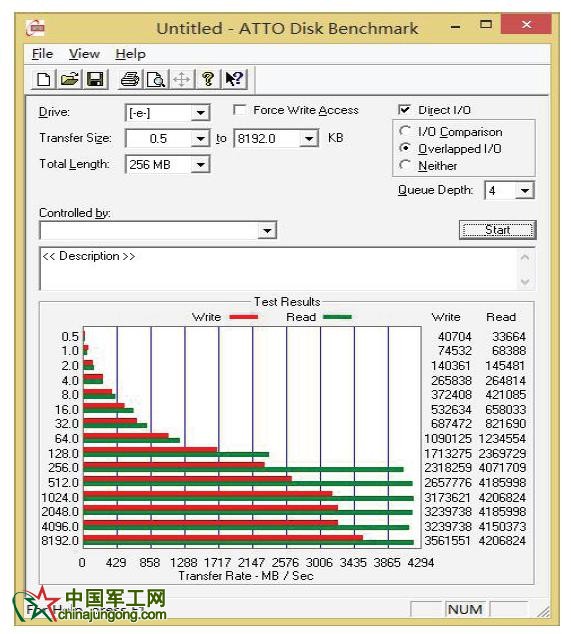This screenshot has height=634, width=571.
Task: Uncheck the Direct I/O checkbox
Action: click(x=404, y=110)
